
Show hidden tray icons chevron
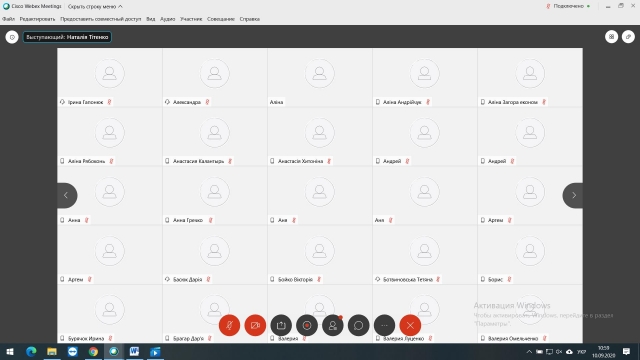click(x=529, y=351)
